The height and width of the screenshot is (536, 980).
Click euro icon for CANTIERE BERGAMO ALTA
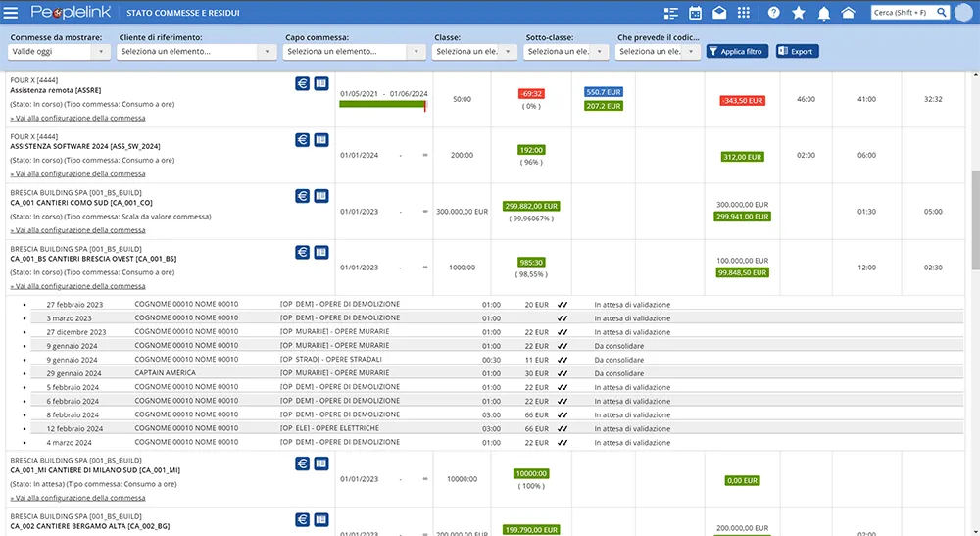[x=303, y=519]
